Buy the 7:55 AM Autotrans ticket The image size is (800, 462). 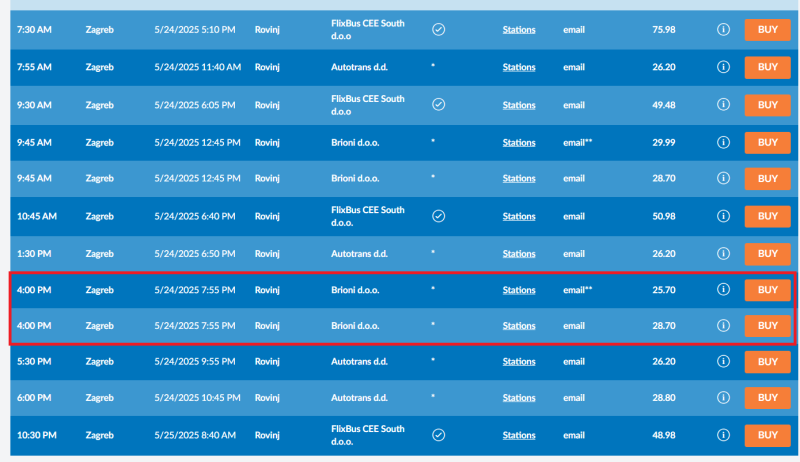(x=767, y=67)
